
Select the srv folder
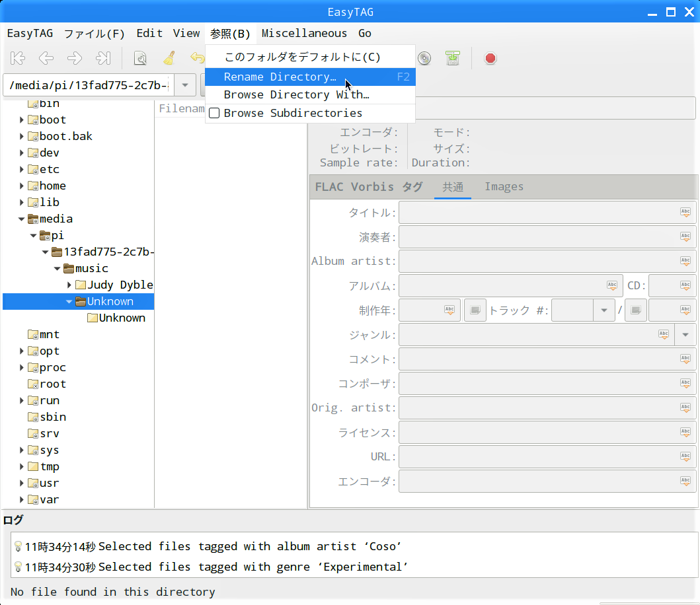pos(49,433)
